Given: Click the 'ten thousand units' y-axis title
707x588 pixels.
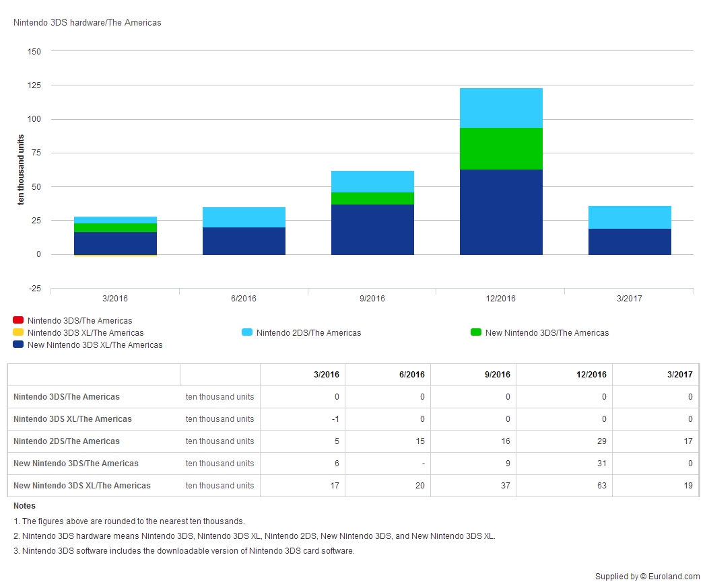Looking at the screenshot, I should point(20,170).
